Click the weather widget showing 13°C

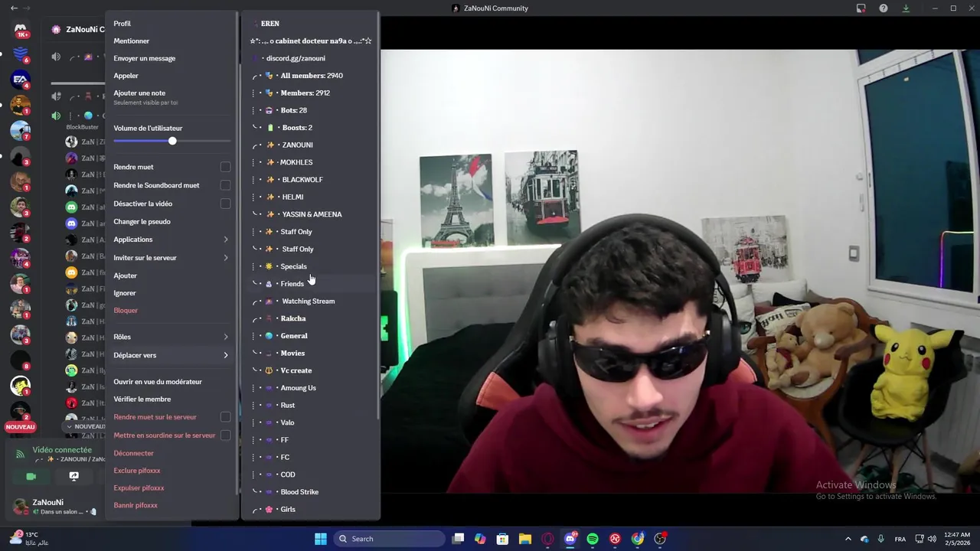[31, 538]
